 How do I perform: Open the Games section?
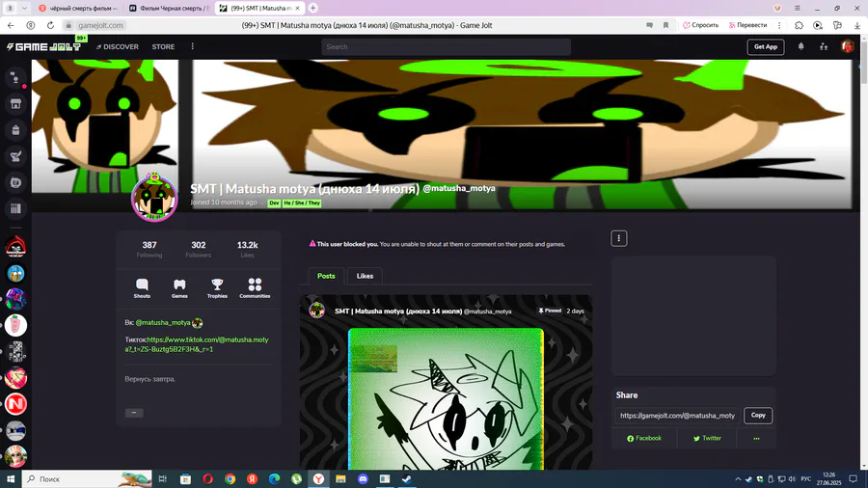[x=179, y=288]
